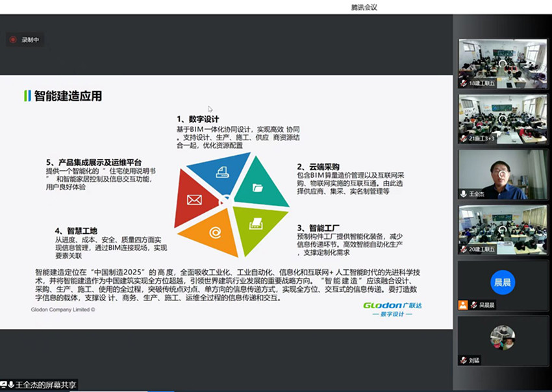
Task: Select the 18建工联五 video thumbnail
Action: pyautogui.click(x=502, y=64)
